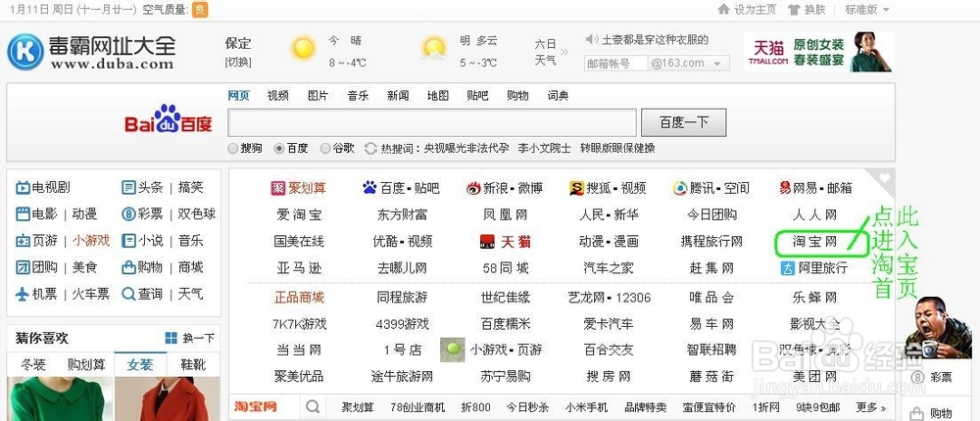Open the 亚马逊 link
Screen dimensions: 980x421
click(x=299, y=268)
